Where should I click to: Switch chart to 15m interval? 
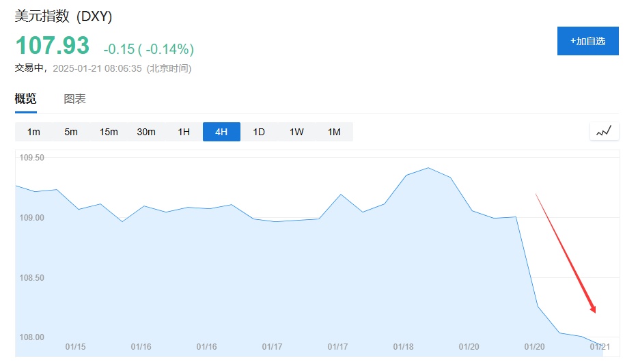click(109, 132)
